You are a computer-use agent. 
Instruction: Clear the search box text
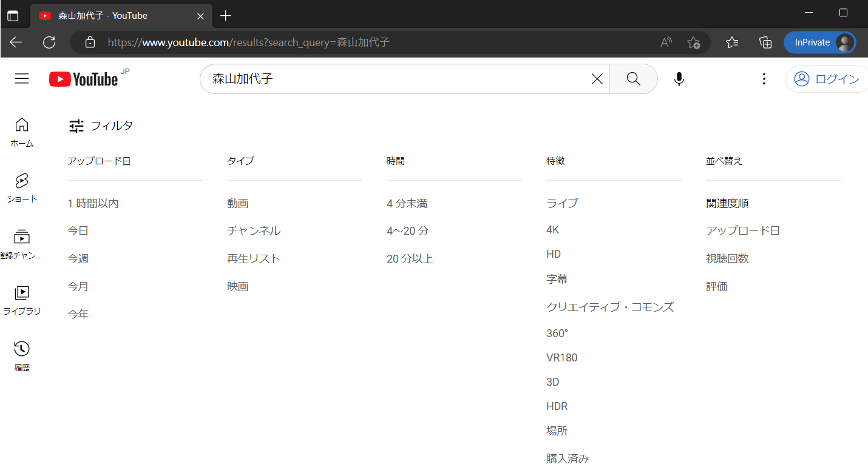tap(597, 79)
